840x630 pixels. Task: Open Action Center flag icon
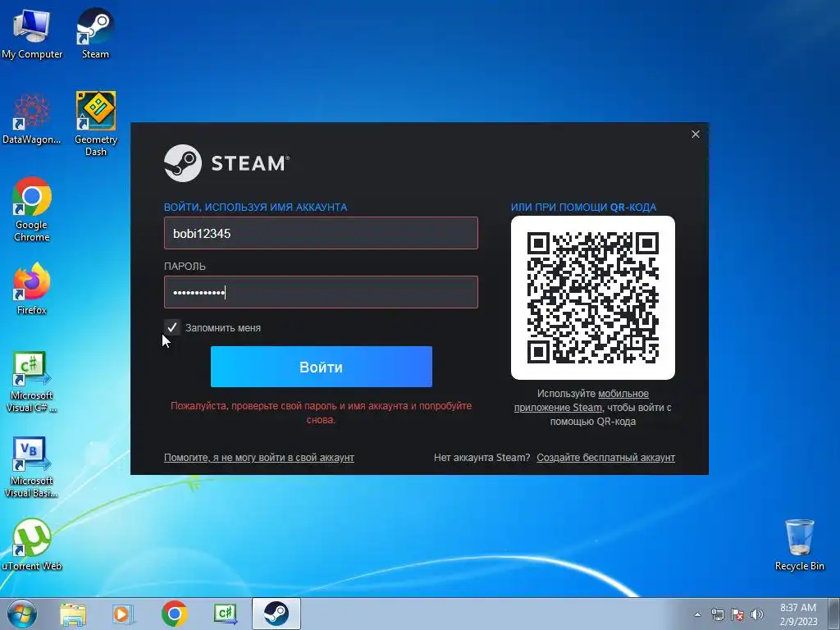737,614
